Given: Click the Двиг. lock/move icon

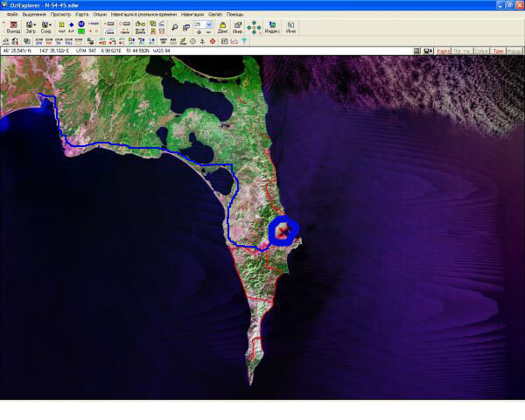Looking at the screenshot, I should [222, 27].
